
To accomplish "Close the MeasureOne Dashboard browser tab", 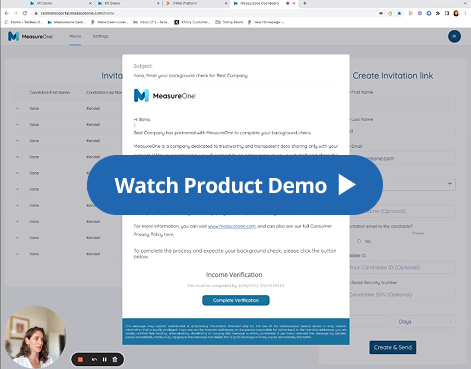I will [x=294, y=3].
